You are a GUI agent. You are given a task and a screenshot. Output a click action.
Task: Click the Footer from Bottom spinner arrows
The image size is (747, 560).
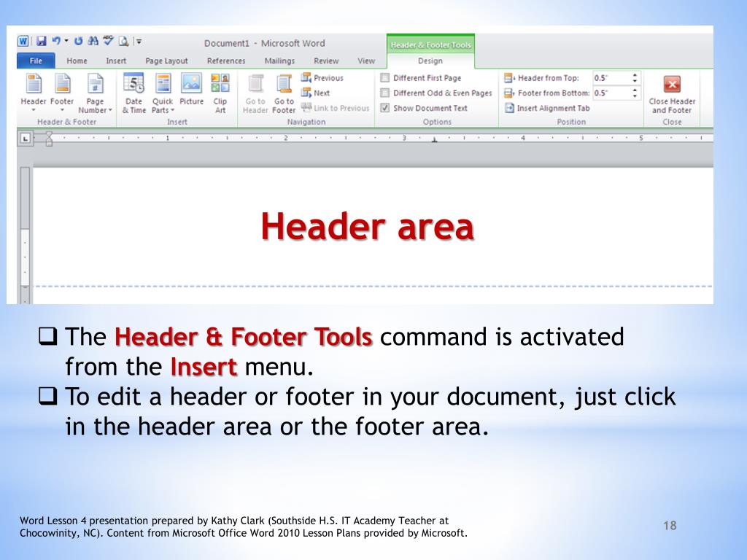tap(635, 93)
